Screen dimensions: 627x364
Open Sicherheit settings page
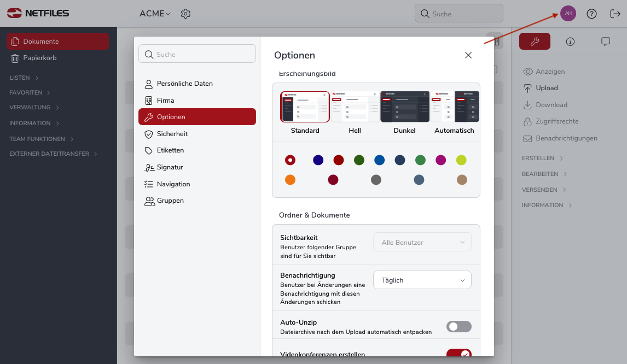[x=197, y=134]
